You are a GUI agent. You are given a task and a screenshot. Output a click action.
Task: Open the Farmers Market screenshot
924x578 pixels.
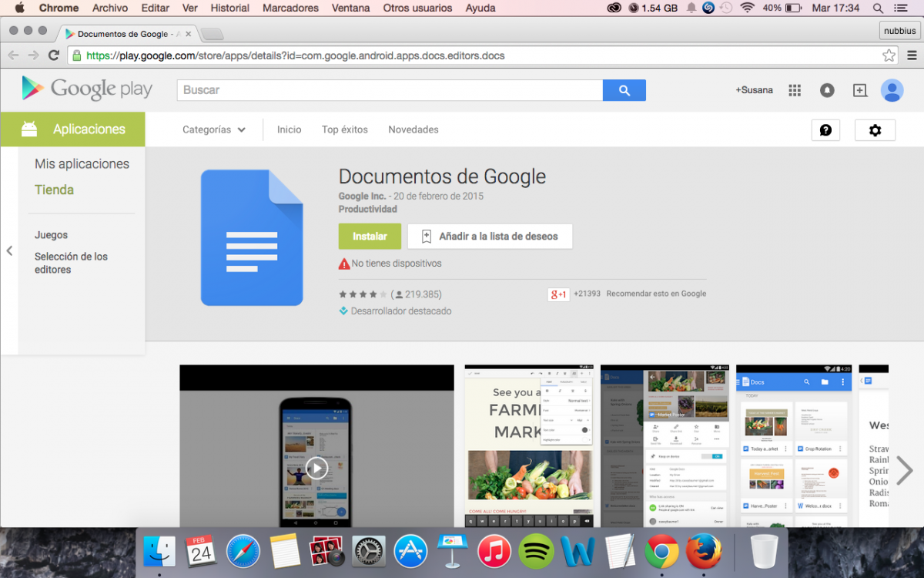tap(529, 445)
